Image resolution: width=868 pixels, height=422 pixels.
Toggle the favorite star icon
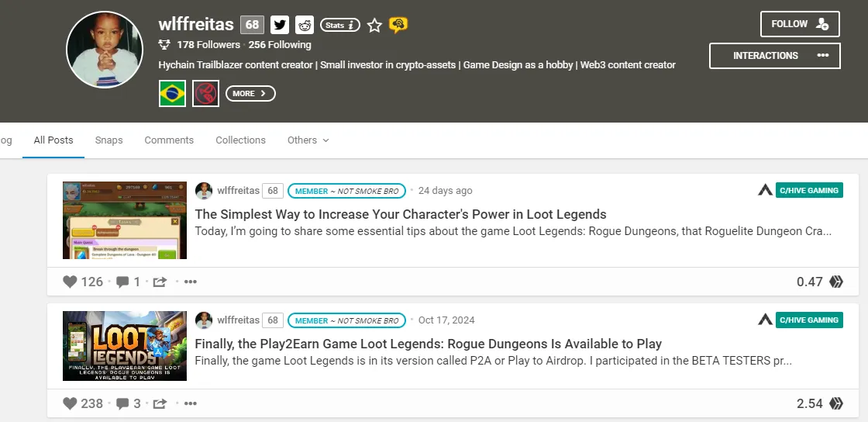click(375, 25)
